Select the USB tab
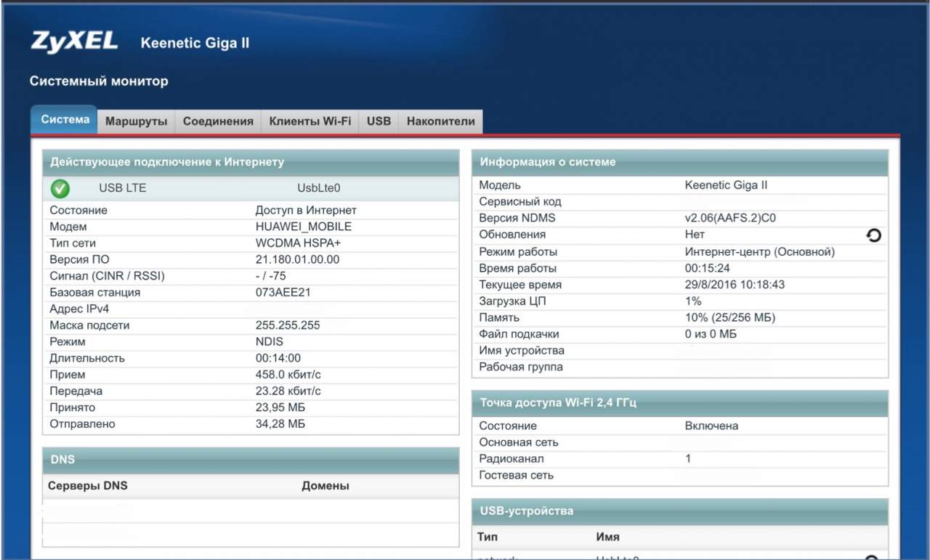Screen dimensions: 930x560 point(379,121)
